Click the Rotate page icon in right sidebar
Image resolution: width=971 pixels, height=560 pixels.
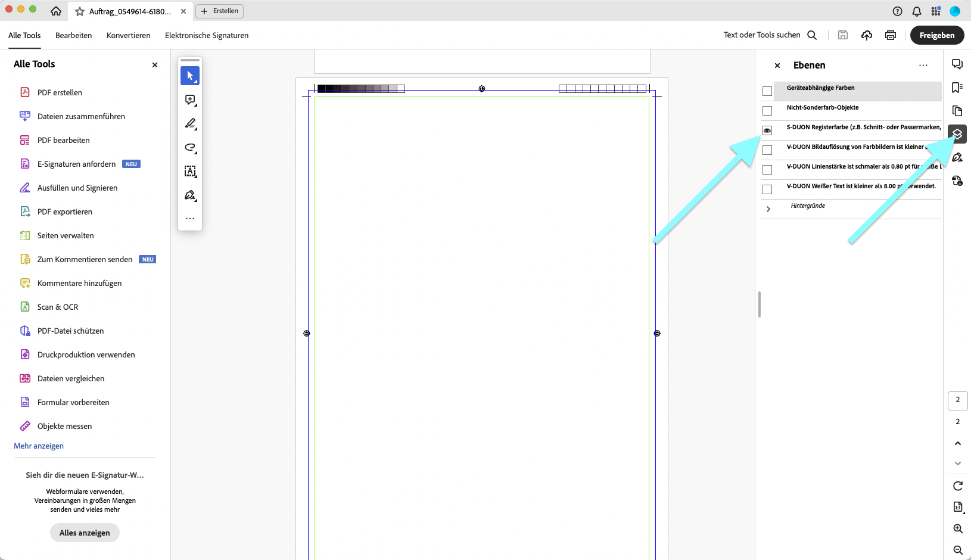click(x=957, y=486)
